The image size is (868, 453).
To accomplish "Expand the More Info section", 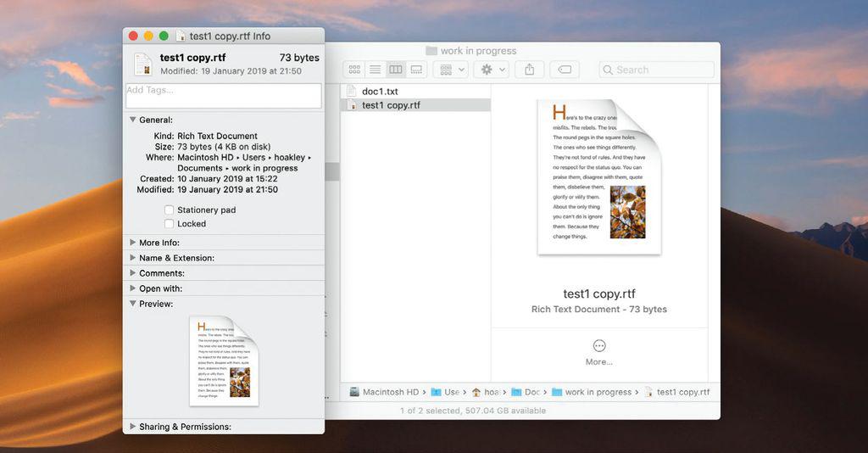I will click(133, 243).
